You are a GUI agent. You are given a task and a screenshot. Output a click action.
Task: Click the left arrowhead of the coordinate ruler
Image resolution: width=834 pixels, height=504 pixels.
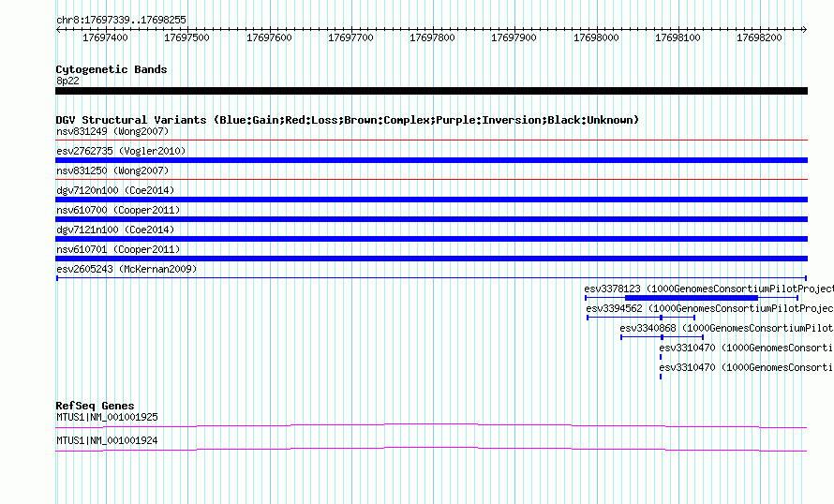(58, 30)
